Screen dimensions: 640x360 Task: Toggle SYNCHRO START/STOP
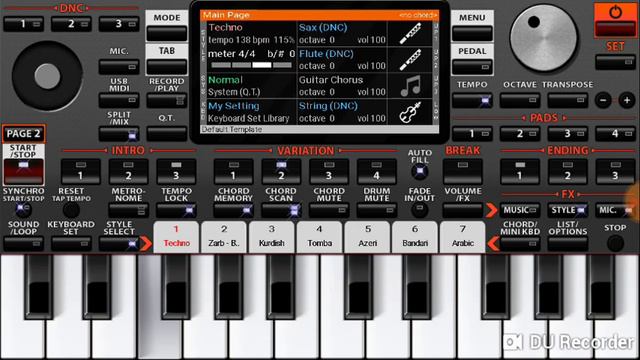23,210
